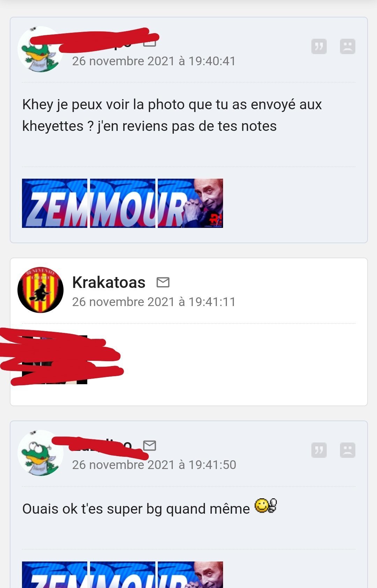377x588 pixels.
Task: Quote the 19:41:50 post
Action: 319,450
